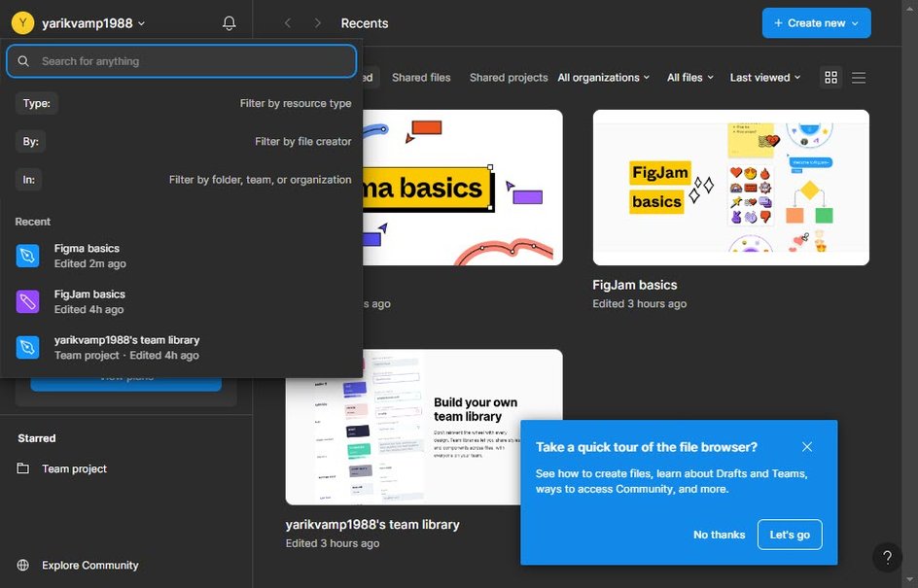Go forward with the right arrow

pos(317,22)
